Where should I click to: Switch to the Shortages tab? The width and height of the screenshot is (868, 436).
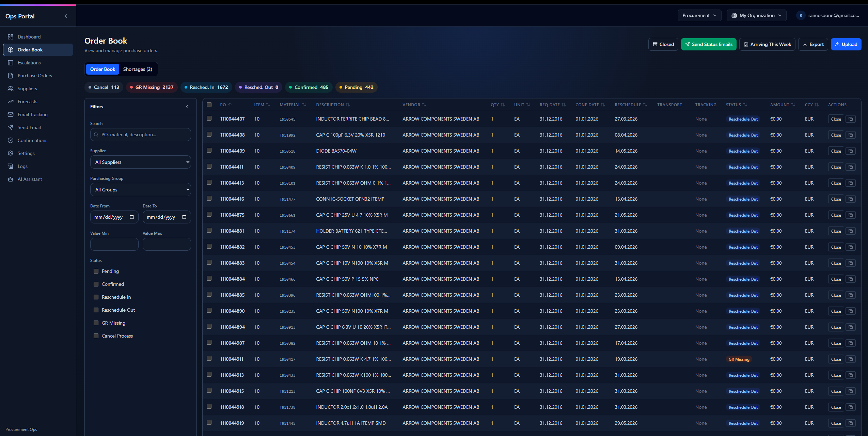(x=138, y=69)
